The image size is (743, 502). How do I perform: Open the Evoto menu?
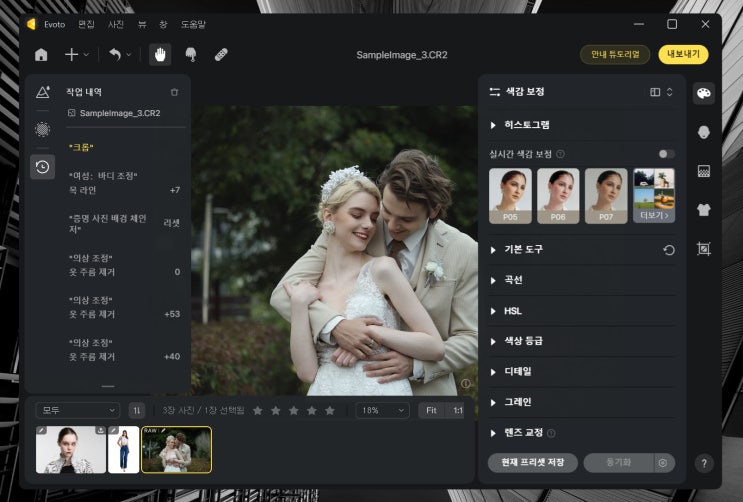click(54, 25)
